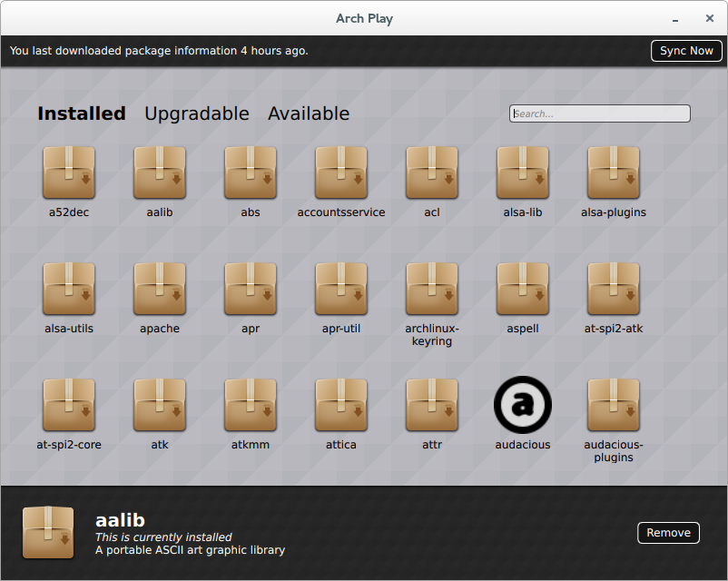Select the aalib package icon in grid
This screenshot has height=581, width=728.
point(160,172)
